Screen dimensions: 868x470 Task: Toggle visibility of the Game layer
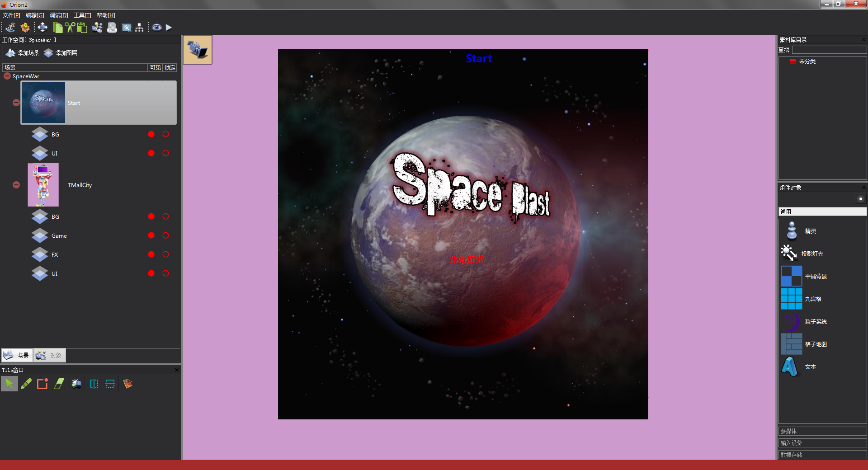pos(151,235)
